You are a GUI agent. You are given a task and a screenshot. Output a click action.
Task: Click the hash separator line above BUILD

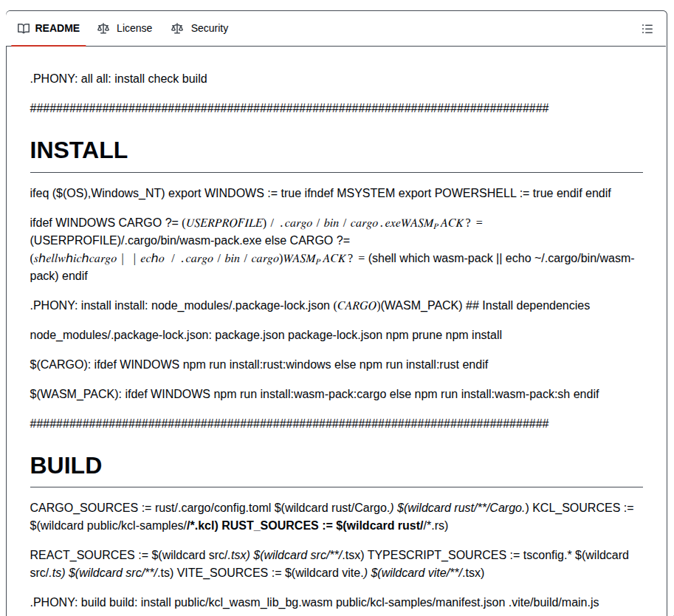point(289,424)
